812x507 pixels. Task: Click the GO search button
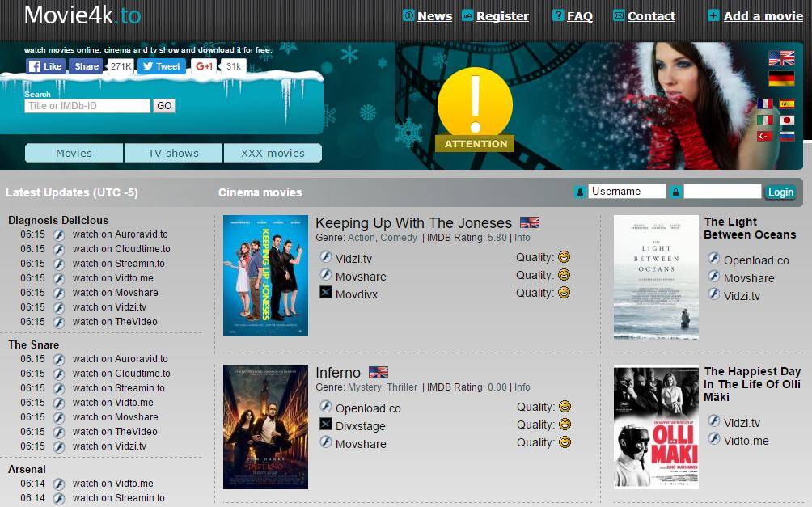(x=164, y=106)
